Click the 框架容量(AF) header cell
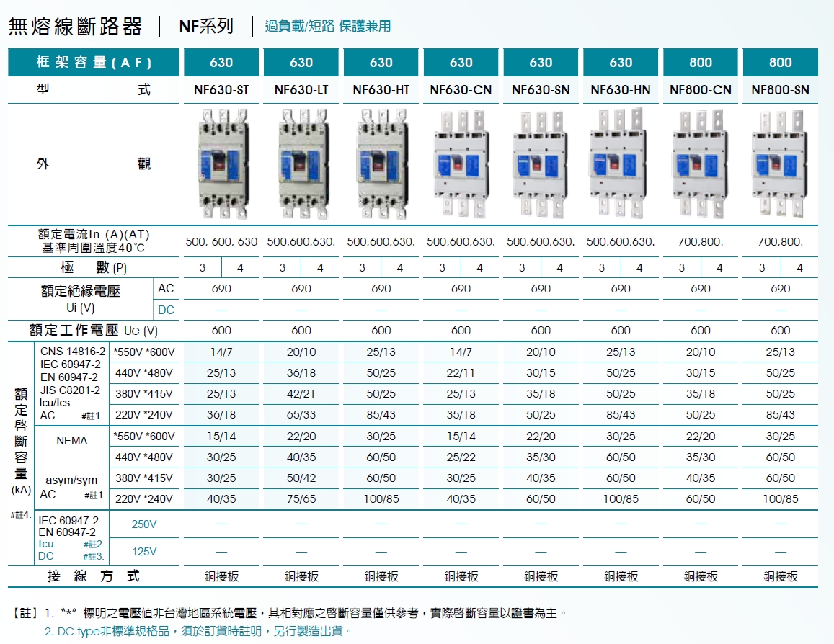 pos(94,62)
